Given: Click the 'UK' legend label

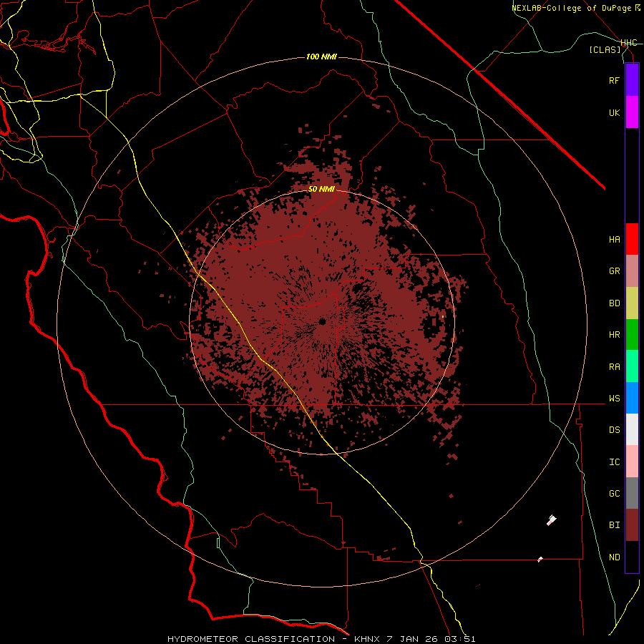Looking at the screenshot, I should coord(614,113).
